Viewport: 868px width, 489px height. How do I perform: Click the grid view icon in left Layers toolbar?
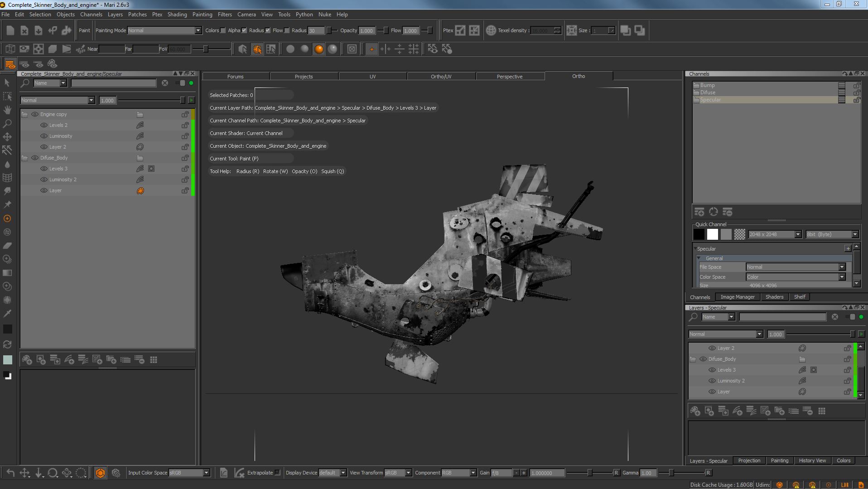point(154,360)
